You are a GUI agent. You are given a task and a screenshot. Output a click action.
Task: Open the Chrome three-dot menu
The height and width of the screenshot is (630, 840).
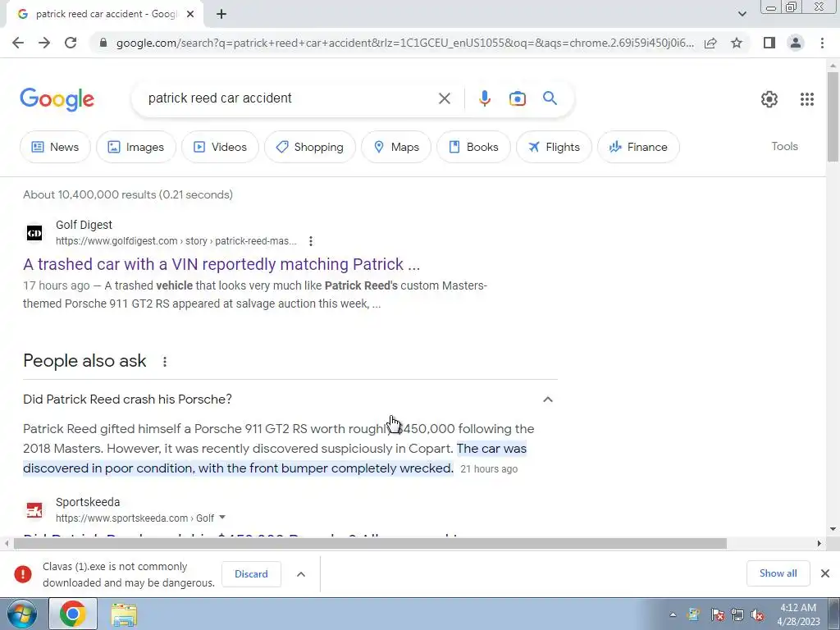coord(822,43)
